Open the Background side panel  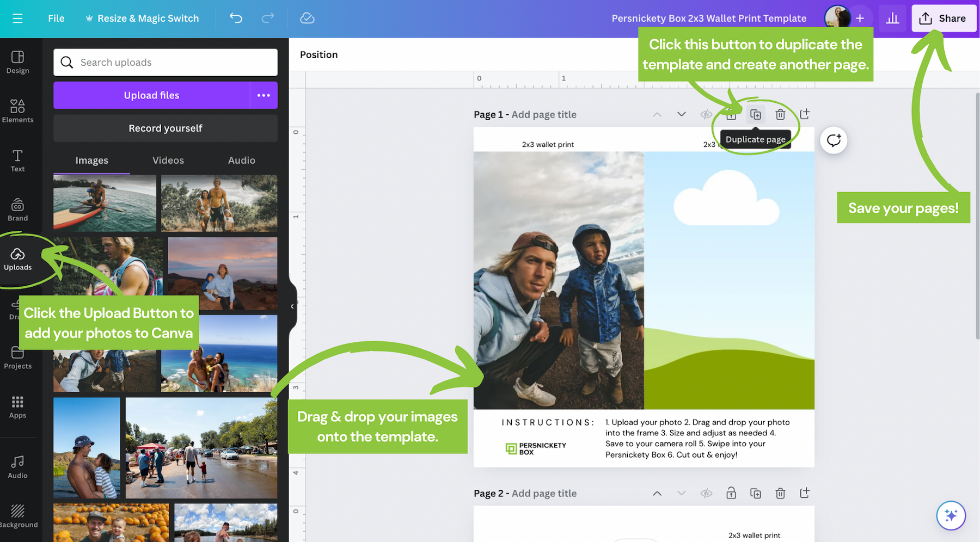tap(17, 516)
